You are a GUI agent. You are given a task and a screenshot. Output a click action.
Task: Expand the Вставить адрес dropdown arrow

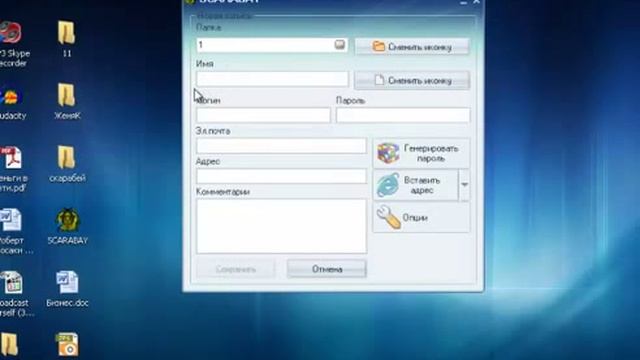click(464, 185)
